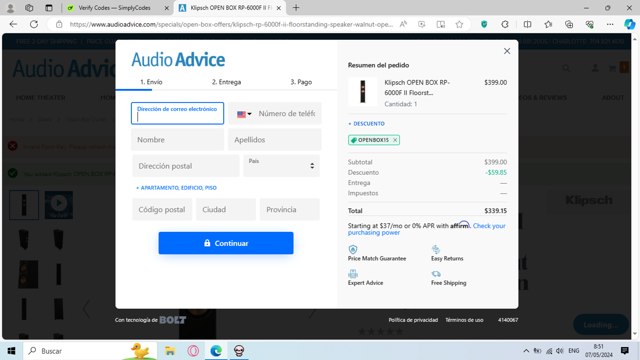Viewport: 640px width, 360px height.
Task: Close the Bolt checkout modal
Action: (507, 51)
